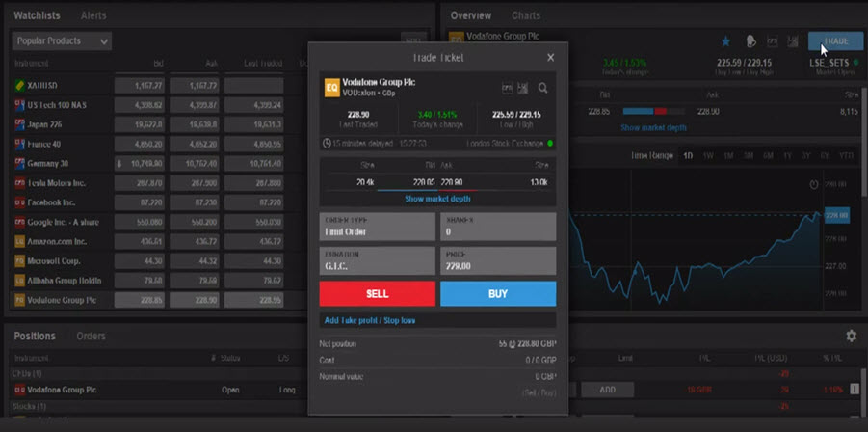
Task: Select the 1D time range
Action: click(x=688, y=155)
